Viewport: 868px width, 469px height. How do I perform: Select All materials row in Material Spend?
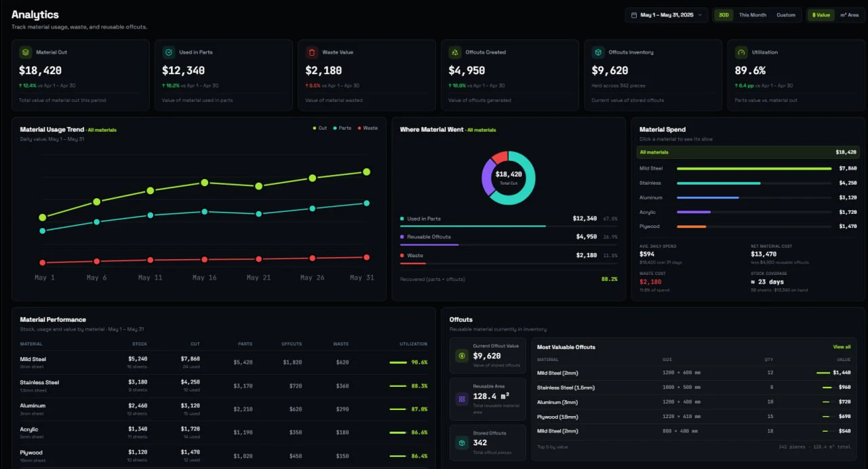[748, 153]
